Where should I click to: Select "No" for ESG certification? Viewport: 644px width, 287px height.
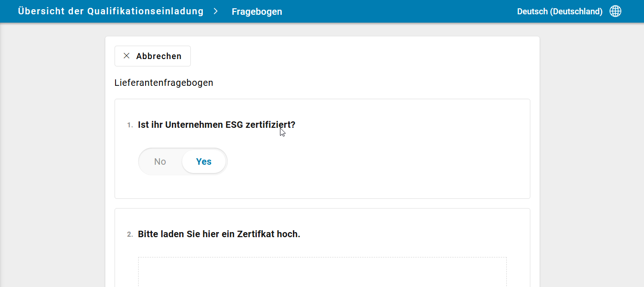160,161
